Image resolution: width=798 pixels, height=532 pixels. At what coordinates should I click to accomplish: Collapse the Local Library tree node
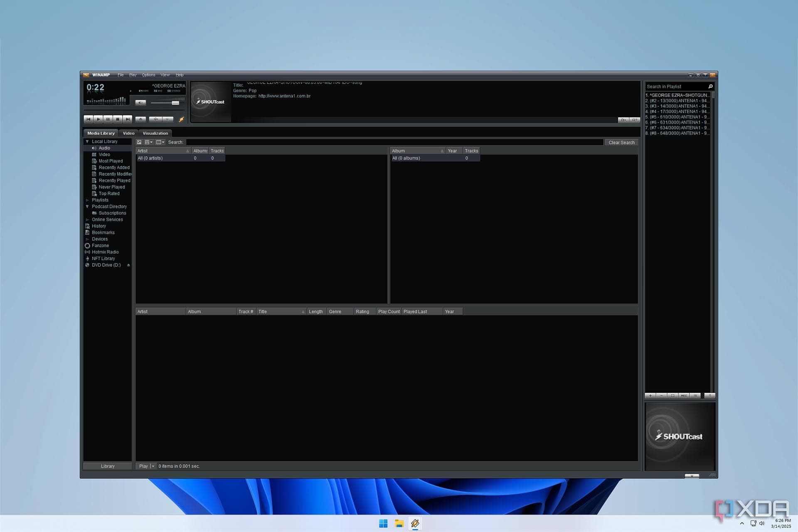87,142
